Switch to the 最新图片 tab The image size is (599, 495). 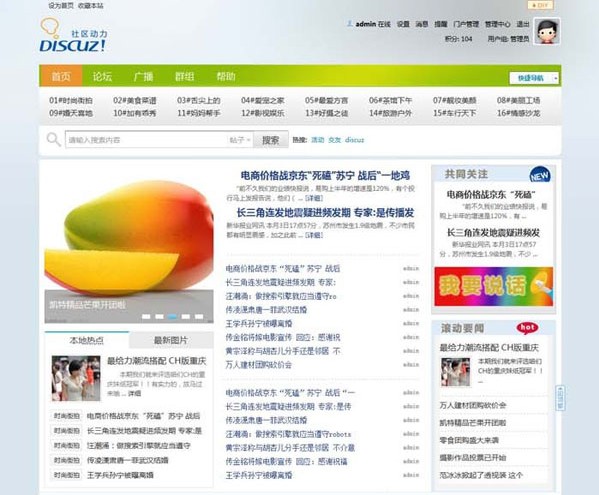pos(171,340)
